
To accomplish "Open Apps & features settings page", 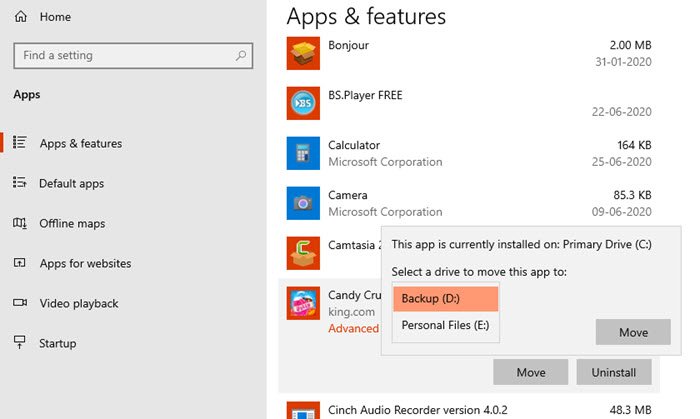I will [x=80, y=143].
